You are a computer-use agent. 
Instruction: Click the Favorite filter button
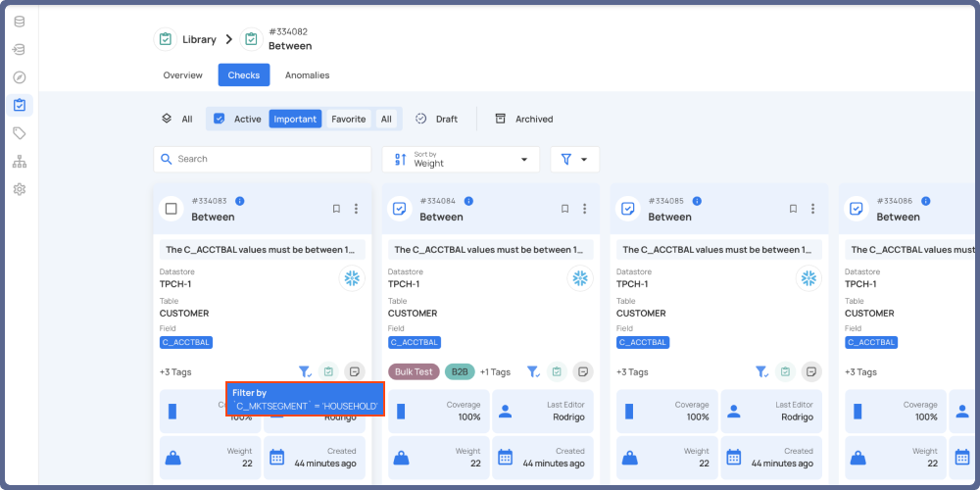(x=348, y=119)
